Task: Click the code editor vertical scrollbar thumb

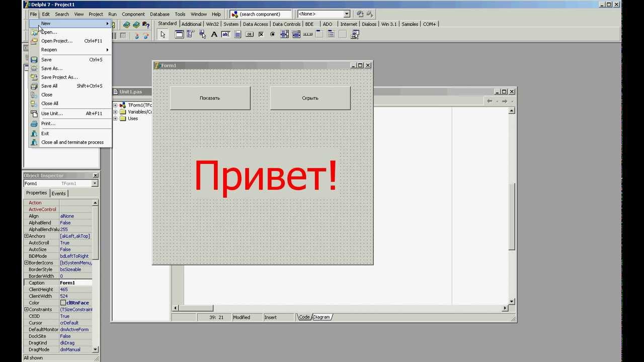Action: (x=512, y=216)
